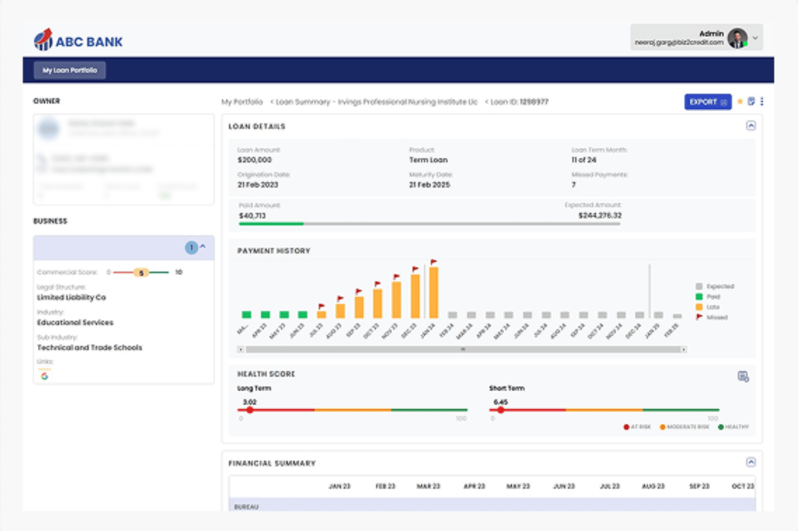The width and height of the screenshot is (798, 532).
Task: Click the JAN 24 late payment bar
Action: pyautogui.click(x=434, y=293)
